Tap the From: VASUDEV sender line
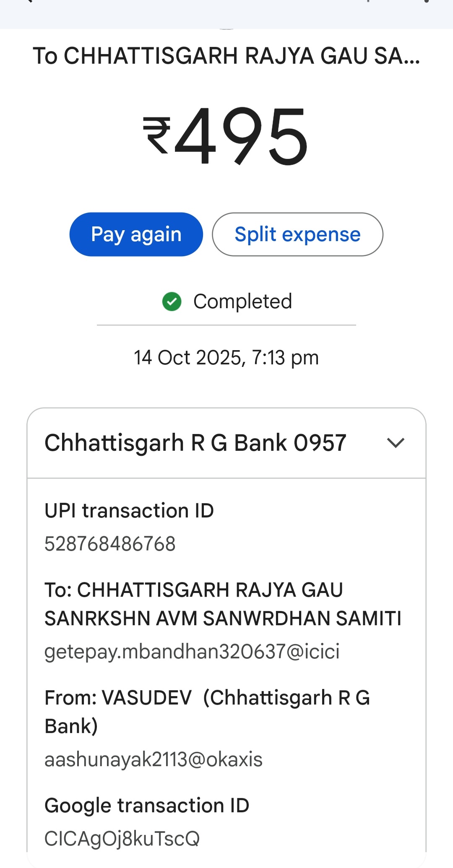Screen dimensions: 453x868 tap(207, 712)
